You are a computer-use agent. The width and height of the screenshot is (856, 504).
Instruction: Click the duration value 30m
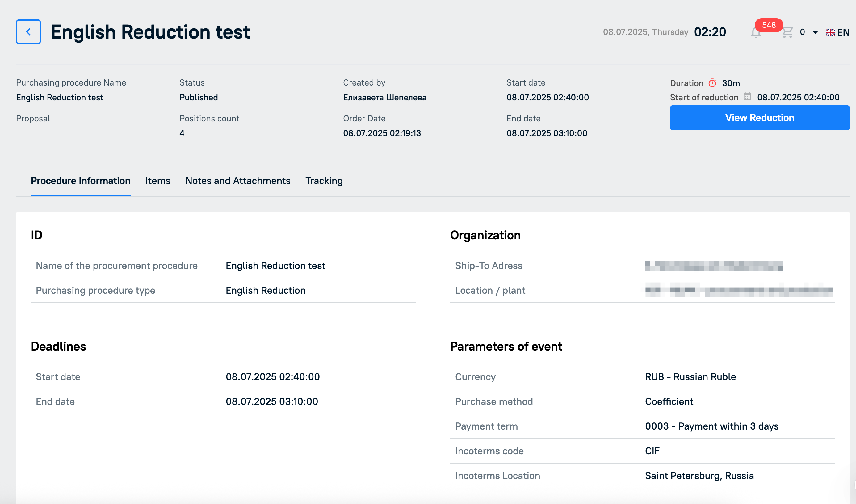[x=731, y=83]
